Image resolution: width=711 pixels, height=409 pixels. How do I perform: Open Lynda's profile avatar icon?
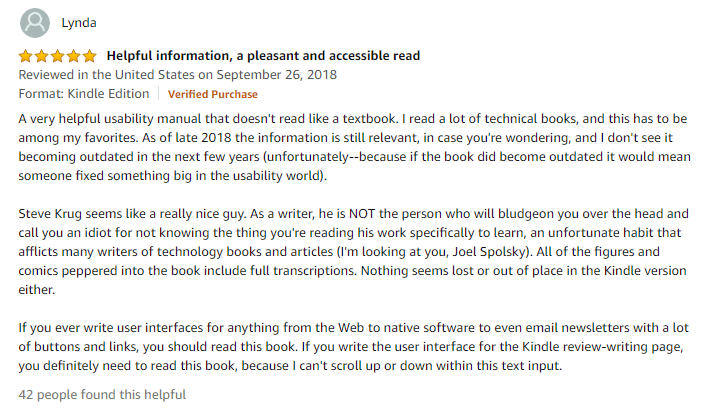pos(35,23)
